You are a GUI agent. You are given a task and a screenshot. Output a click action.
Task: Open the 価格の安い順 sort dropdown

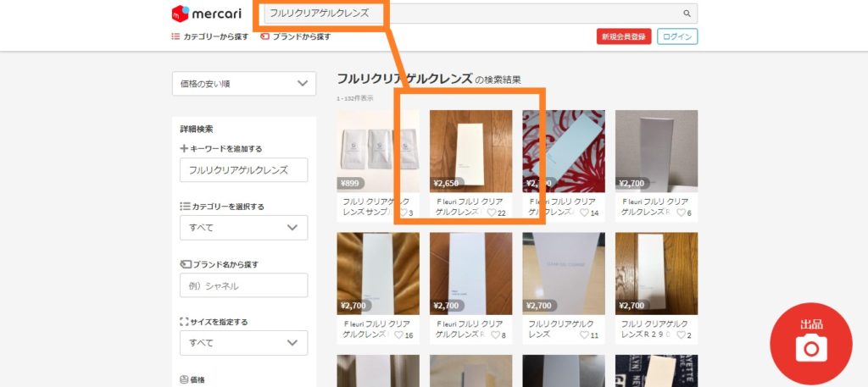pos(244,84)
